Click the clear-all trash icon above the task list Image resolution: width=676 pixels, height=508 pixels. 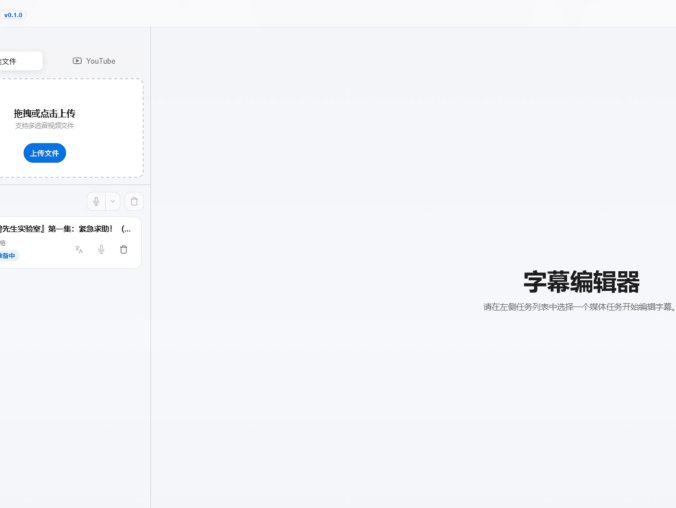[134, 201]
